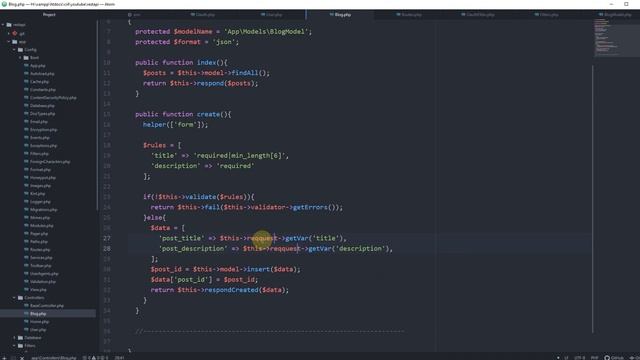
Task: Open Exceptions.php in the tree
Action: pos(43,146)
